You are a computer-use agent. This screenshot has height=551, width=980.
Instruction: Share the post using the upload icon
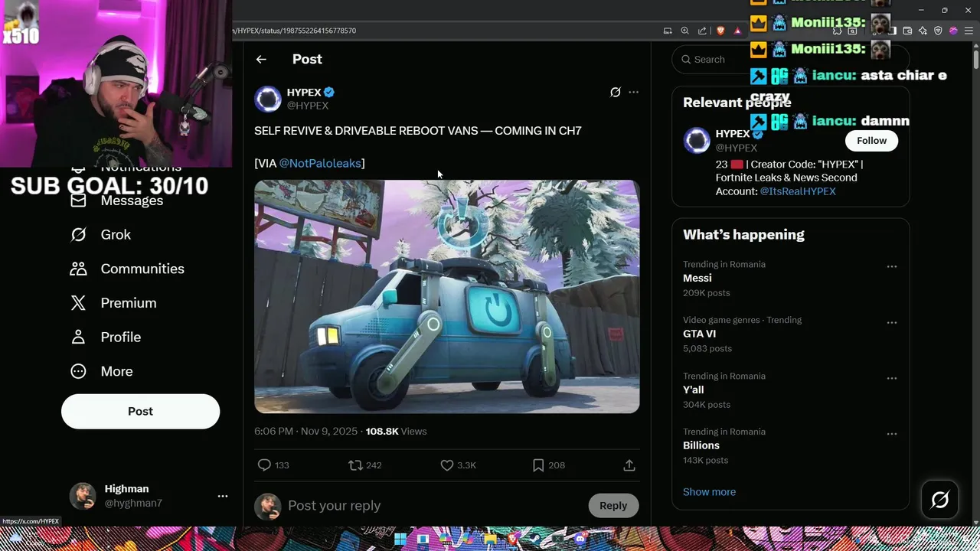pyautogui.click(x=629, y=465)
